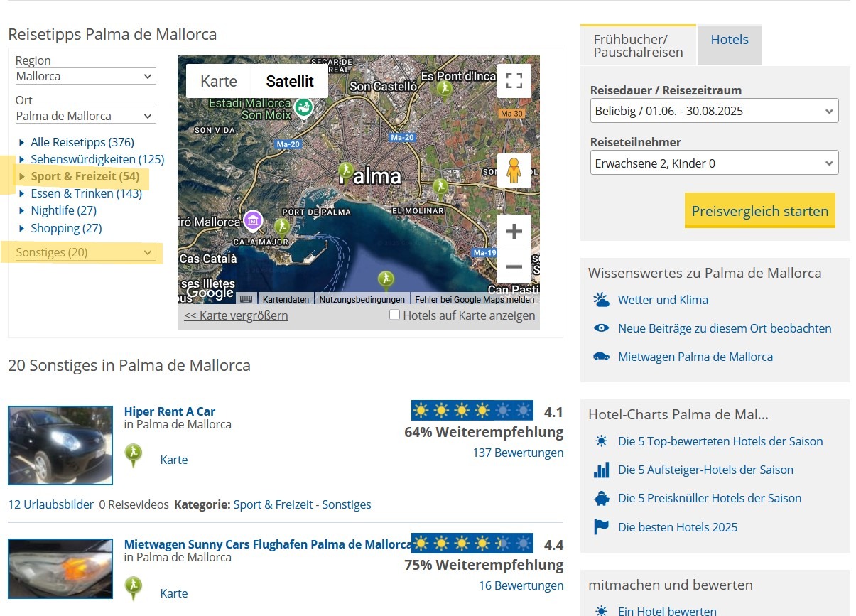
Task: Zoom out on the map
Action: (x=514, y=267)
